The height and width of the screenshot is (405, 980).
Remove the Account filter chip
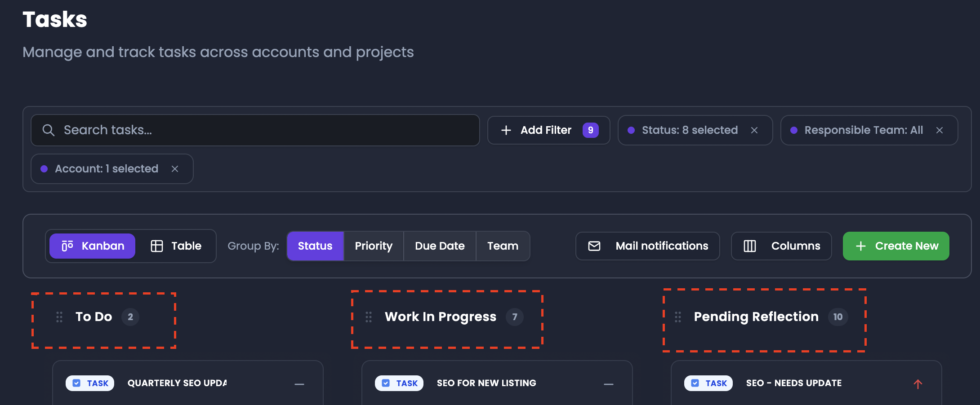tap(175, 169)
